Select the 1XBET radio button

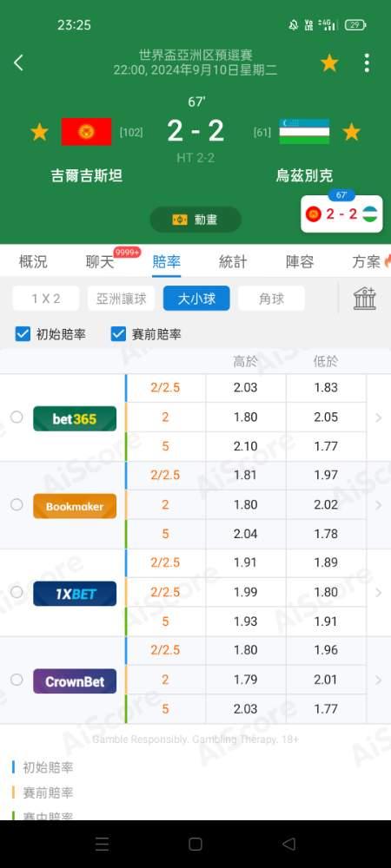17,592
